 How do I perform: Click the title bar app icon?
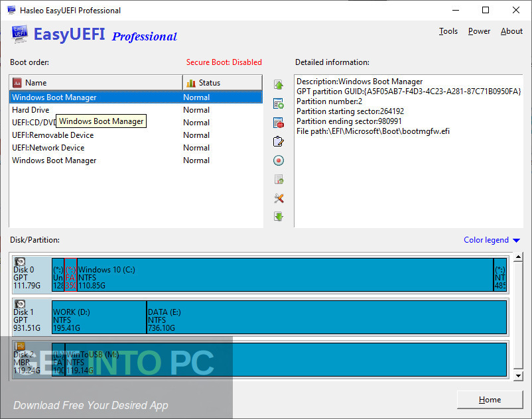(11, 10)
